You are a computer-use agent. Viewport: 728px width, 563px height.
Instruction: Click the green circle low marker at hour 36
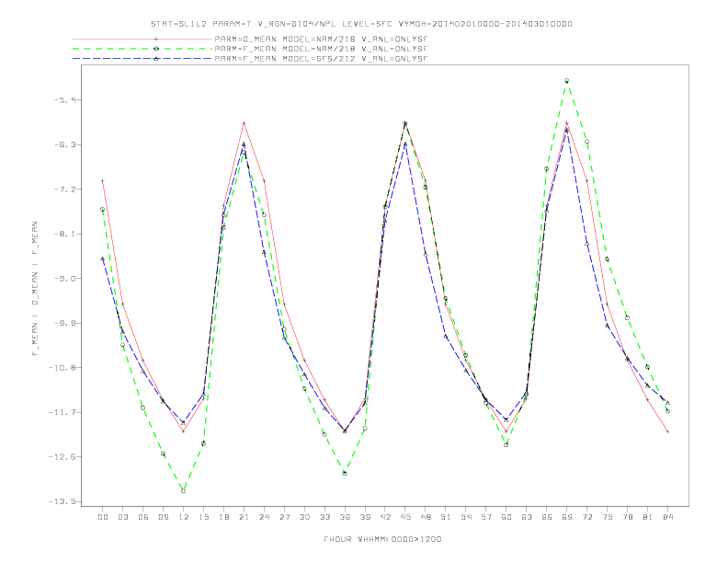tap(345, 474)
